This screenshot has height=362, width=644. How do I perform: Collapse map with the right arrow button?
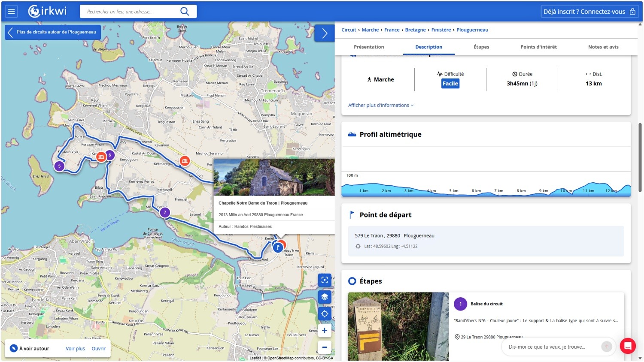click(x=325, y=33)
